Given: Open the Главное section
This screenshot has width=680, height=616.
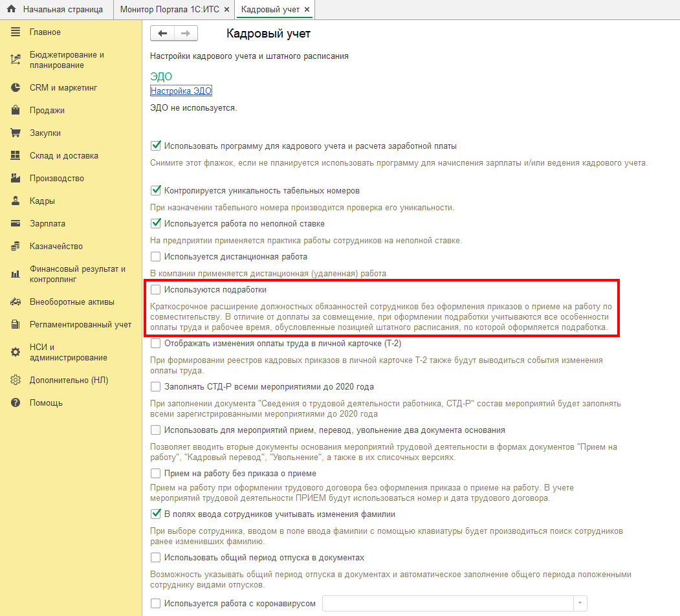Looking at the screenshot, I should click(45, 32).
